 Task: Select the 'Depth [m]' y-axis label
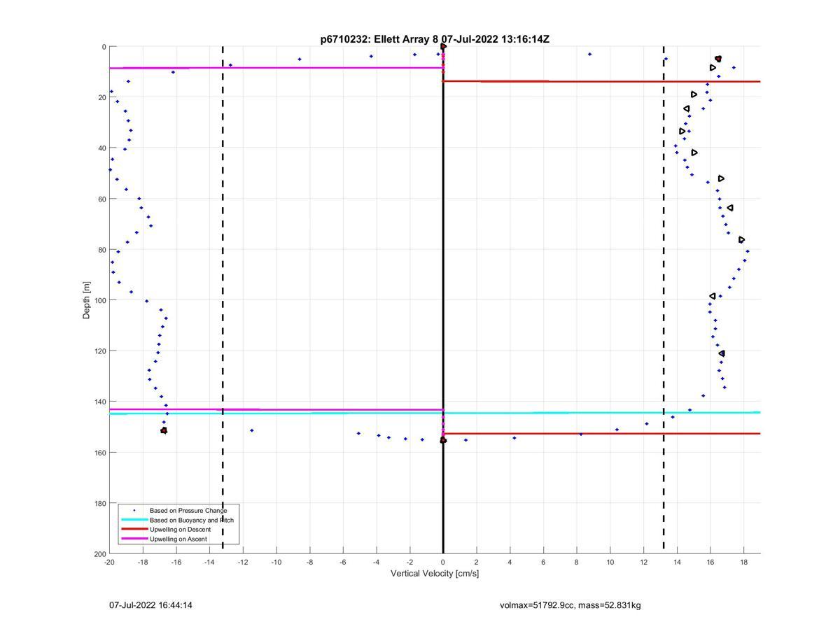tap(87, 300)
